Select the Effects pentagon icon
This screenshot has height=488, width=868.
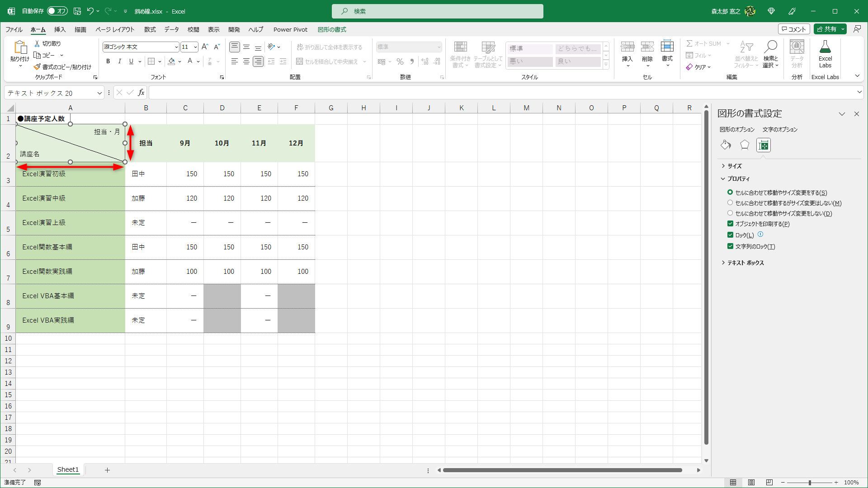[x=744, y=145]
